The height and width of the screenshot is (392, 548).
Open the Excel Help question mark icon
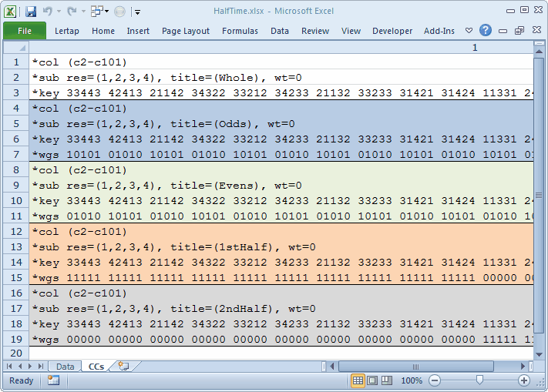coord(486,31)
